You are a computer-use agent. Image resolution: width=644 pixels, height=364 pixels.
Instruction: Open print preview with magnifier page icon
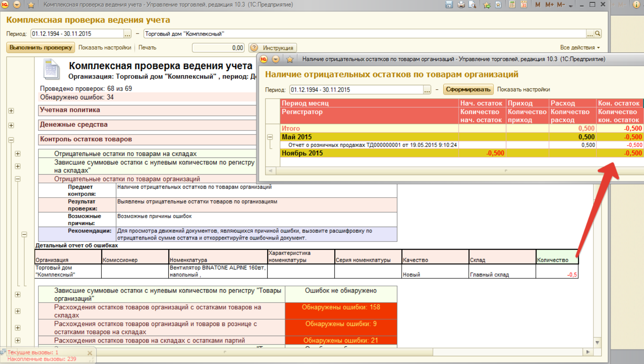click(472, 5)
